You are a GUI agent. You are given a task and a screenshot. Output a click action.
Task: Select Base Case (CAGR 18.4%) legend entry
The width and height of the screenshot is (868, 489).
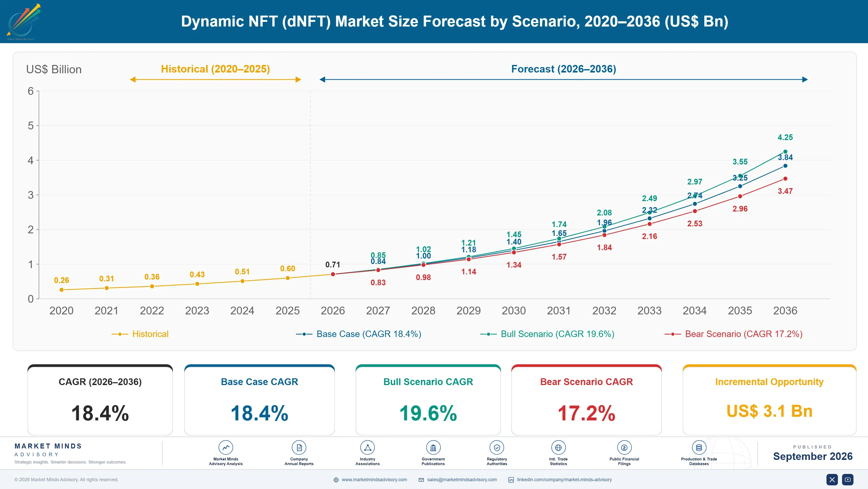click(358, 334)
